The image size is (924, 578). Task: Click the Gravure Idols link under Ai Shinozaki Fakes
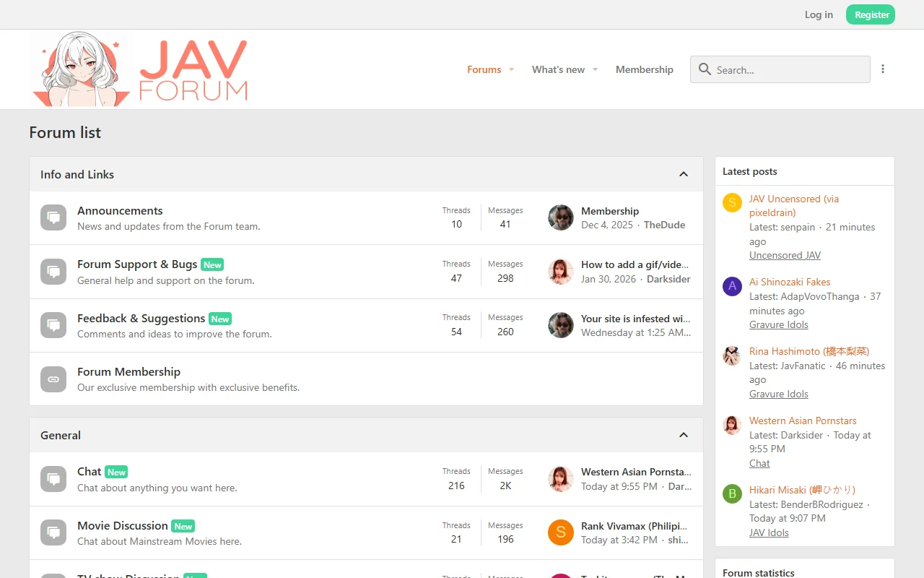[778, 324]
